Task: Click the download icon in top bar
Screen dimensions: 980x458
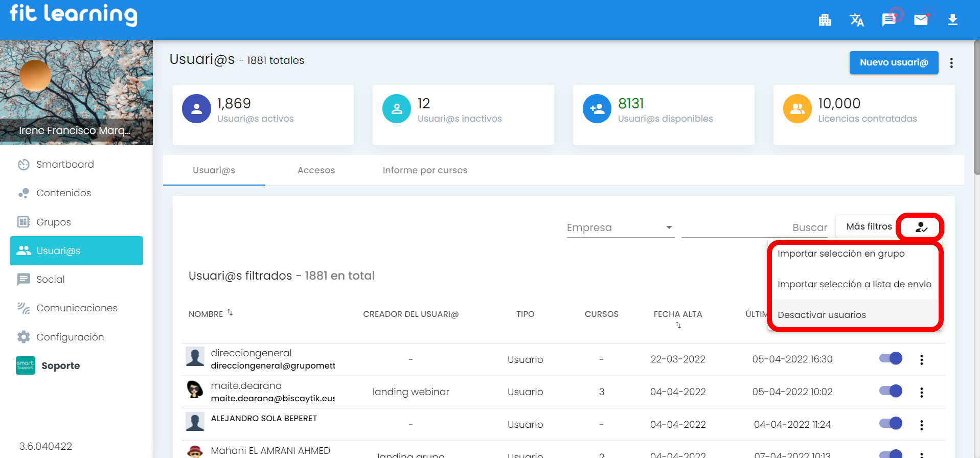Action: point(952,20)
